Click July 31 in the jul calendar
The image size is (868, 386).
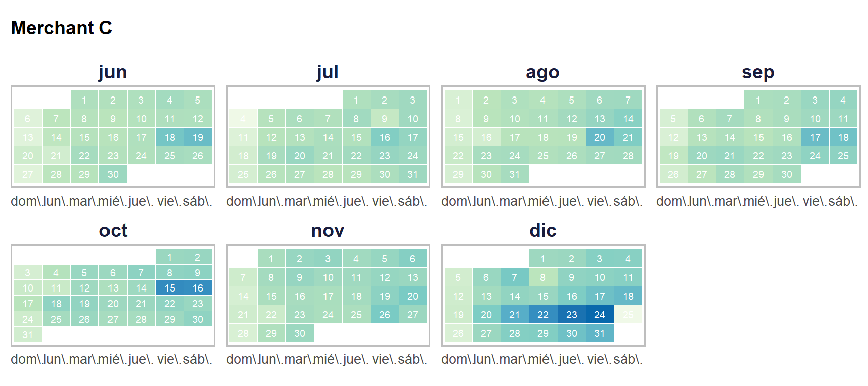coord(413,174)
